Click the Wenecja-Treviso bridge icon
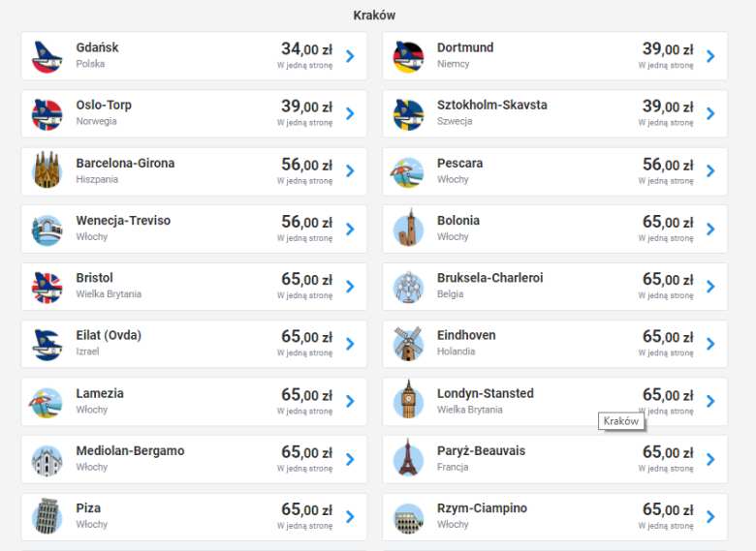Viewport: 756px width, 551px height. click(x=47, y=230)
